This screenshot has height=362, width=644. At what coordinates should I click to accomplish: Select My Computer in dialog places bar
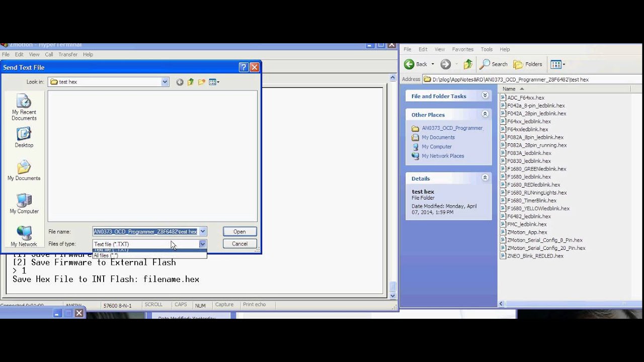pyautogui.click(x=24, y=204)
